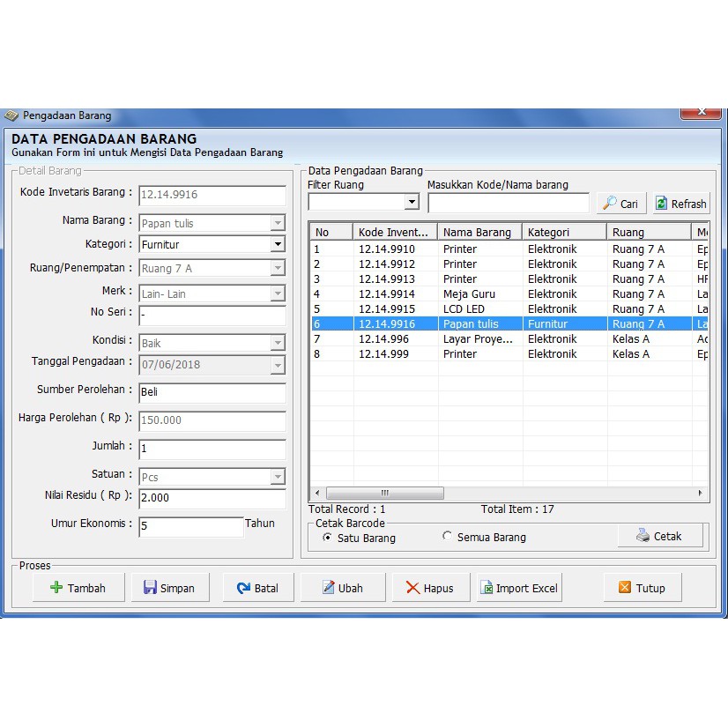The height and width of the screenshot is (728, 728).
Task: Open the Satuan dropdown showing Pcs
Action: (278, 477)
